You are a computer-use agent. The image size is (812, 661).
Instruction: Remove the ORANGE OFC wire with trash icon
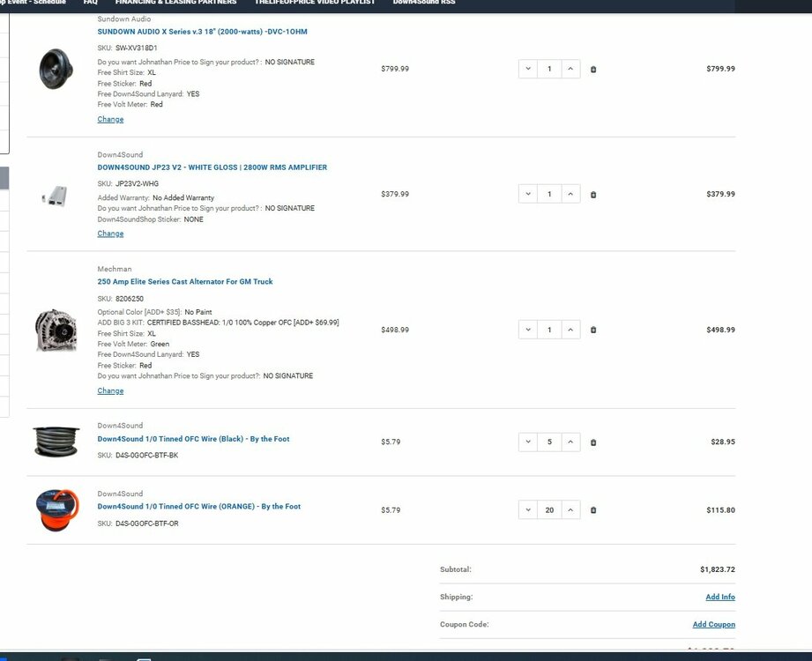click(593, 510)
